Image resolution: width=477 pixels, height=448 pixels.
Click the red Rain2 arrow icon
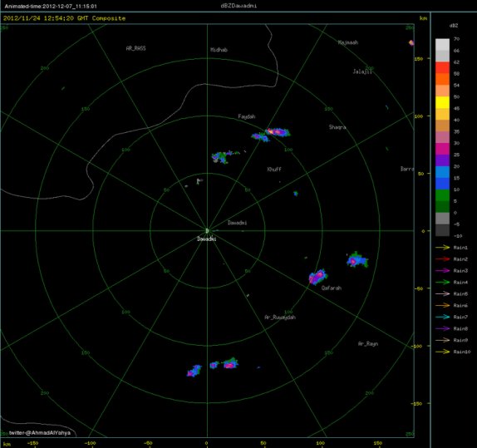point(442,259)
